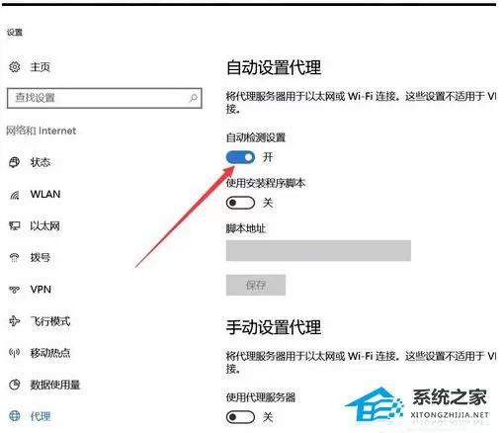Enable 使用安装程序脚本 toggle
This screenshot has height=433, width=504.
coord(240,203)
